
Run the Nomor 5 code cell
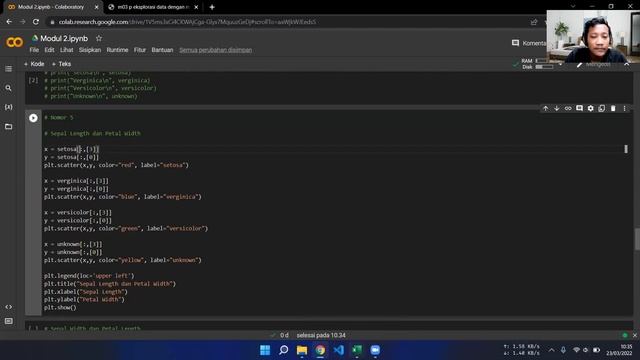tap(33, 118)
